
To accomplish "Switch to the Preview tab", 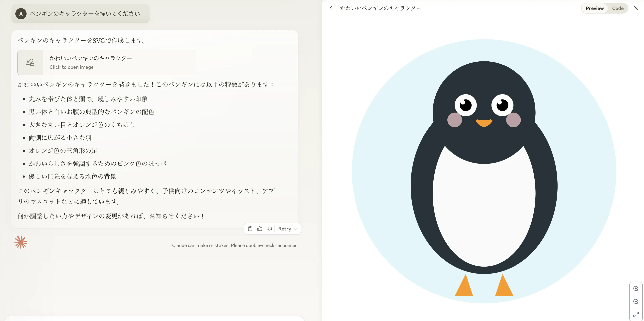I will click(595, 8).
